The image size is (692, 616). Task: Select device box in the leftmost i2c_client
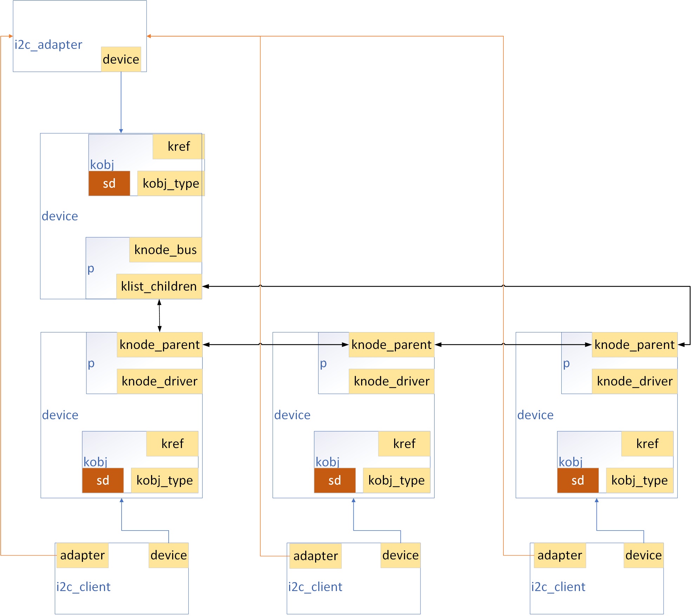tap(169, 556)
